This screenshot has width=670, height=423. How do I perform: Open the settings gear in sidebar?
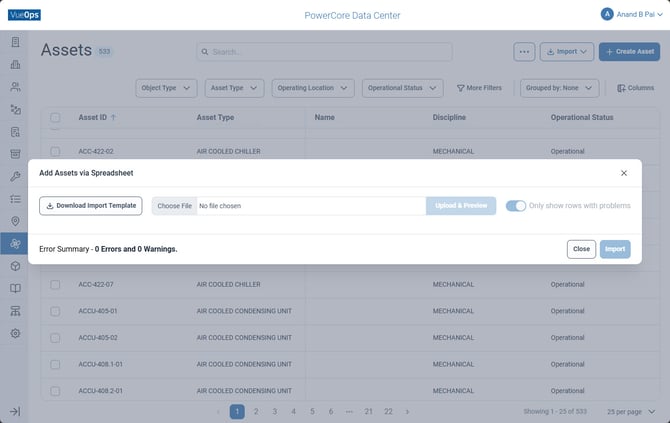[15, 333]
